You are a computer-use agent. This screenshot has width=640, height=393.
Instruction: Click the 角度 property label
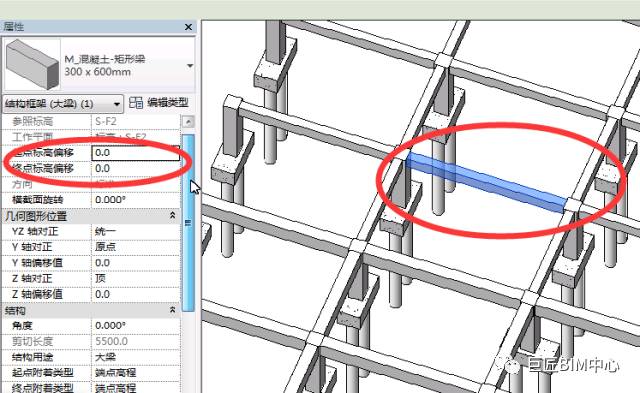(x=22, y=326)
